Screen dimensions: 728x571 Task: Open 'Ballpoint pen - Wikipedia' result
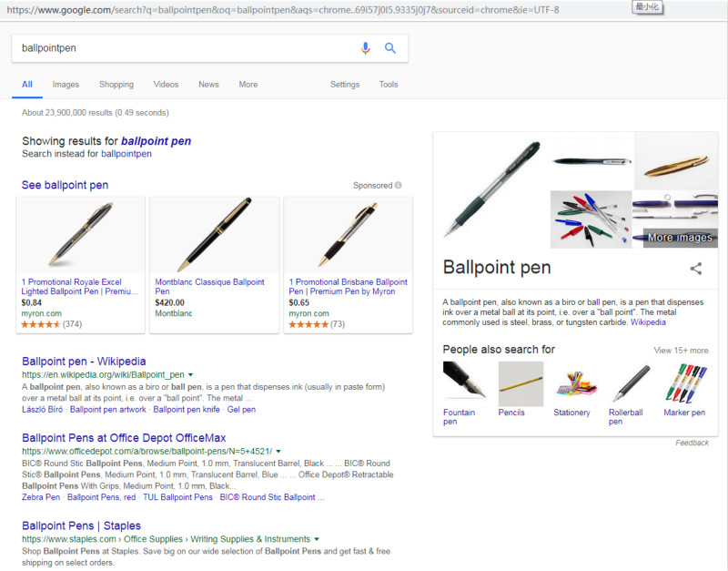point(84,361)
